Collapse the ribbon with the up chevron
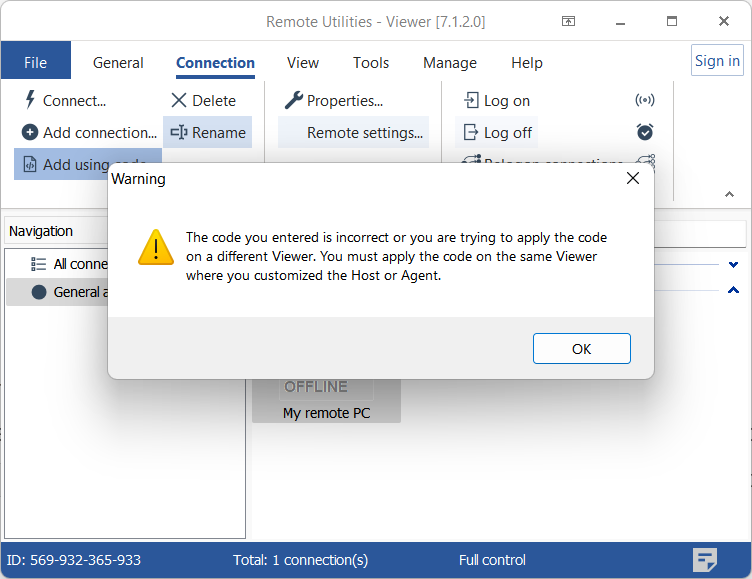Screen dimensions: 752x579 [x=729, y=194]
